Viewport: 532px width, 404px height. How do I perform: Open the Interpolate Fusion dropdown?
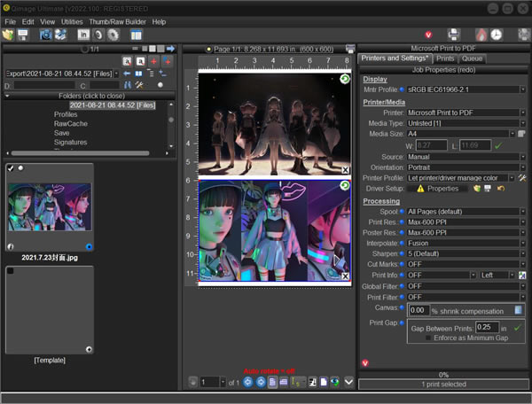pos(523,243)
